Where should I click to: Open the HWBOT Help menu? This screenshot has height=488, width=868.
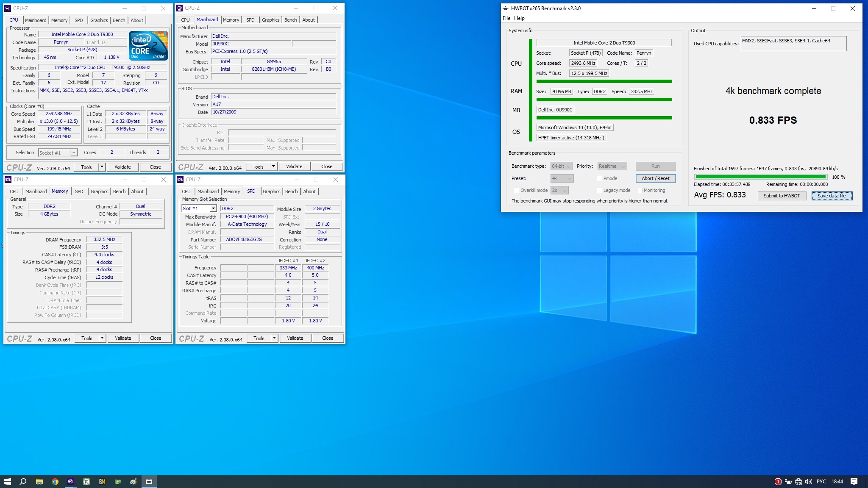(x=519, y=18)
